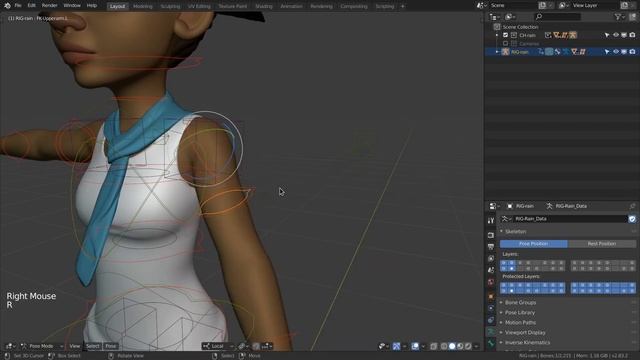Click the Pose Position button
Screen dimensions: 640x360
533,244
